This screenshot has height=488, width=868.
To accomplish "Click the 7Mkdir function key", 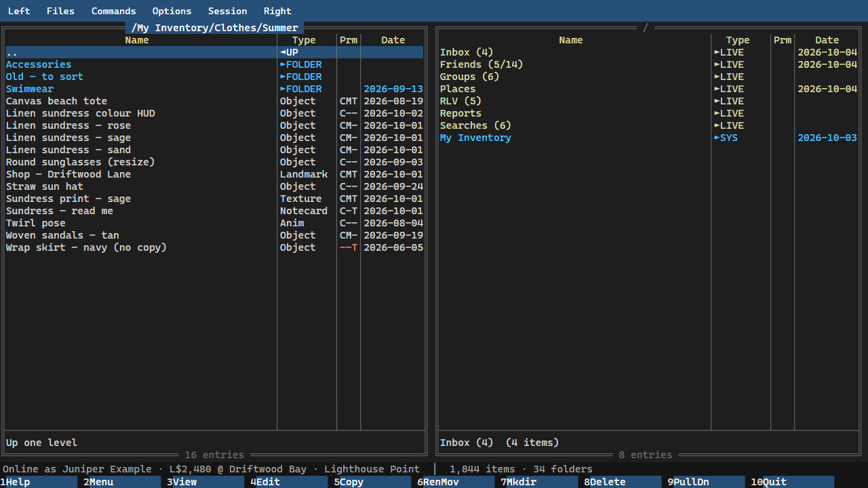I will (539, 482).
